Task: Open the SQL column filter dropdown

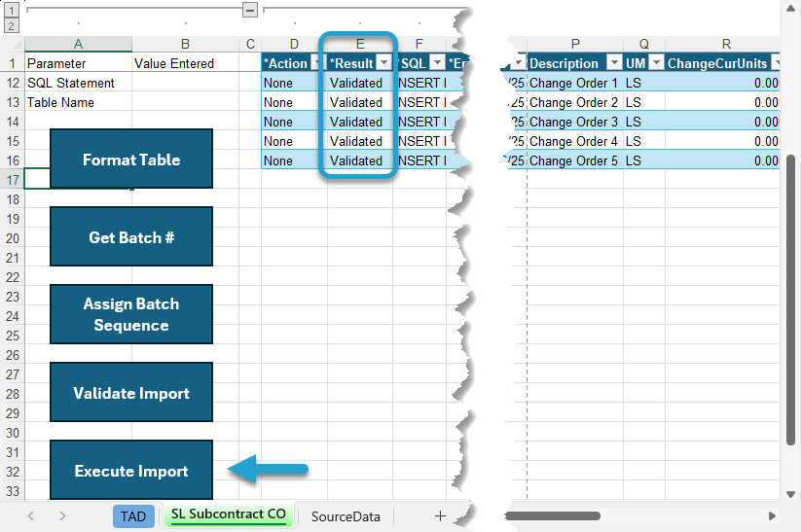Action: click(x=437, y=63)
